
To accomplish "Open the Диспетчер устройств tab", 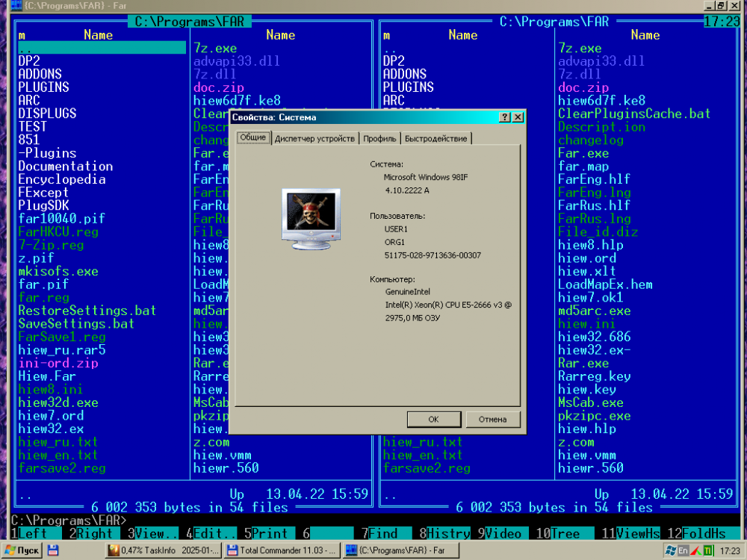I will [314, 139].
